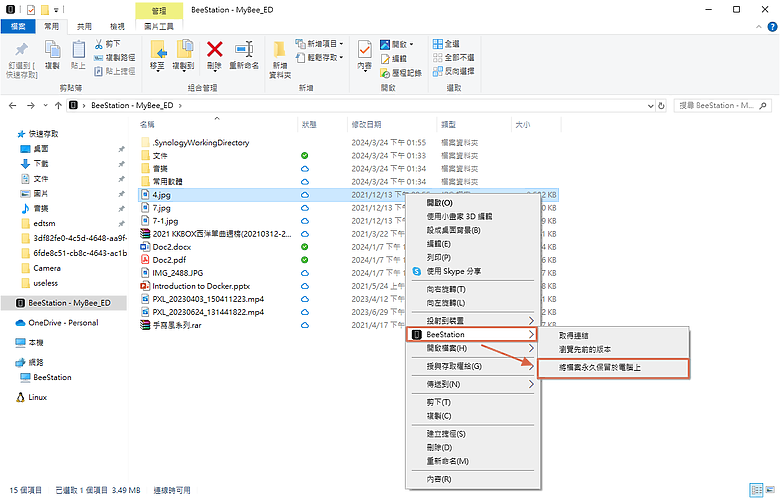Click Open (O) in context menu
Viewport: 780px width, 498px height.
point(473,203)
